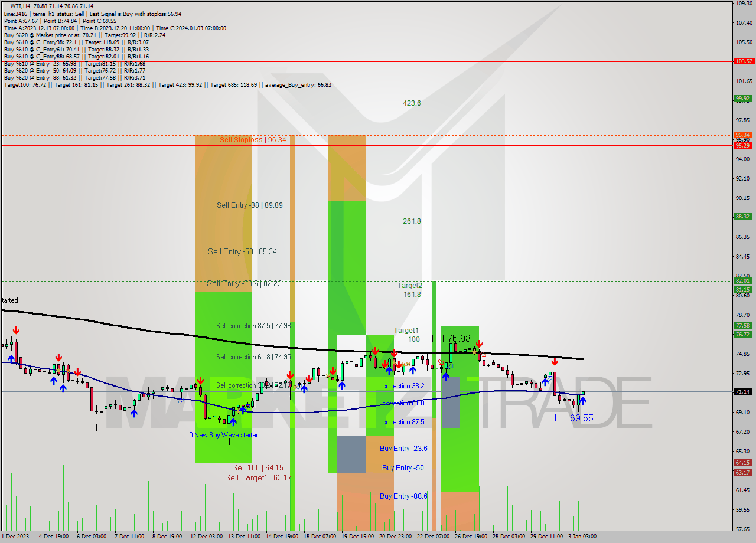Select the 'Sell Target1 | 63.17' label
This screenshot has height=543, width=756.
click(x=258, y=477)
